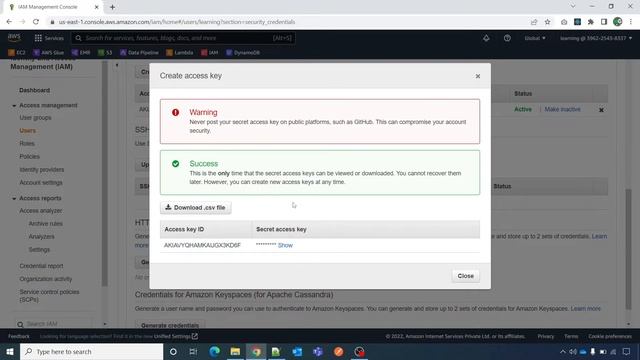Image resolution: width=640 pixels, height=360 pixels.
Task: Delete the access key with the X icon
Action: (601, 110)
